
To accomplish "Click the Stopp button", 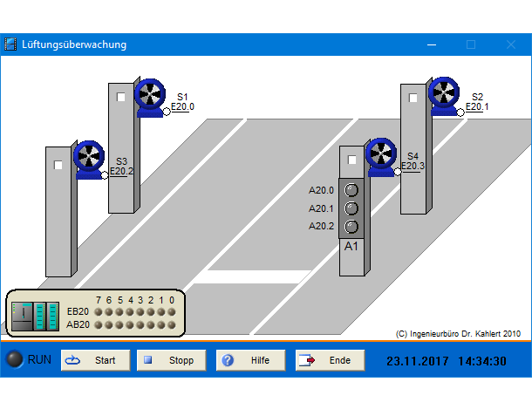I will (171, 360).
